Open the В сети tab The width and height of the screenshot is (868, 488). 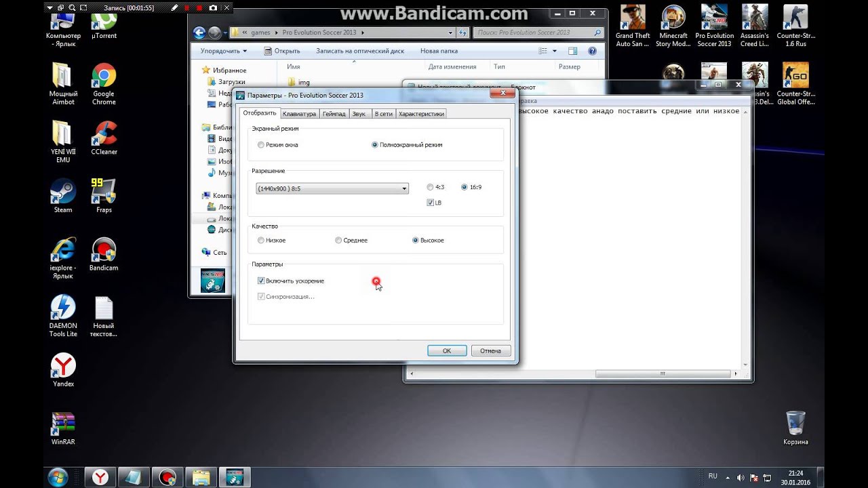point(383,114)
